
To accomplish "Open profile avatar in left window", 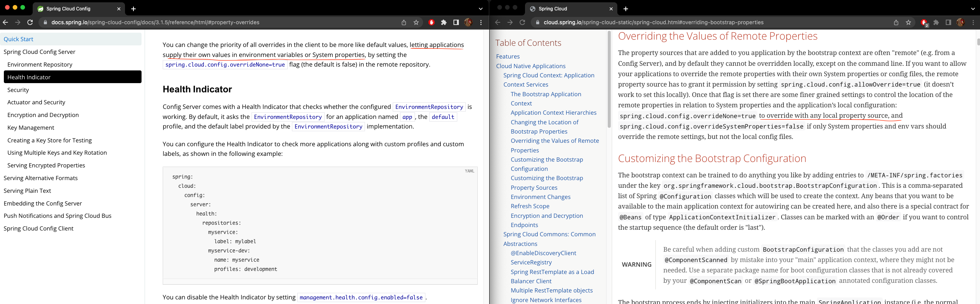I will (468, 22).
